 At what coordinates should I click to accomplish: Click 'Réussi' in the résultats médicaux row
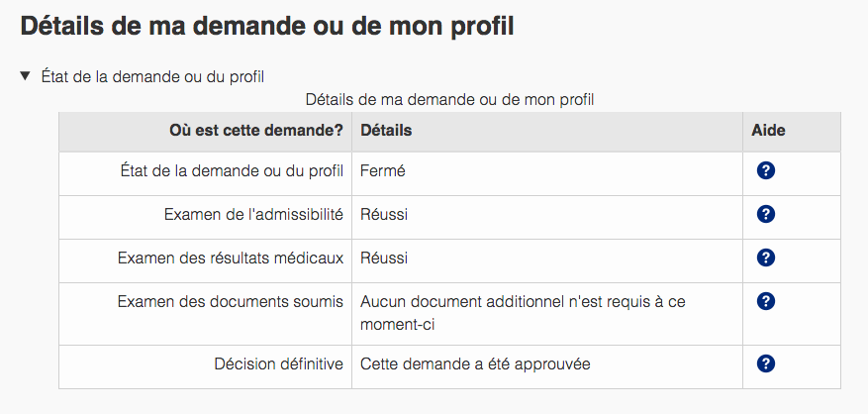(x=384, y=258)
